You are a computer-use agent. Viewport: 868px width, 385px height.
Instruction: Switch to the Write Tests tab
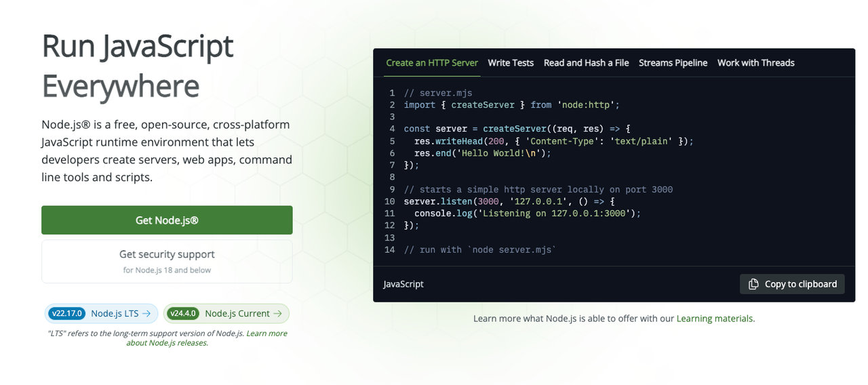511,63
